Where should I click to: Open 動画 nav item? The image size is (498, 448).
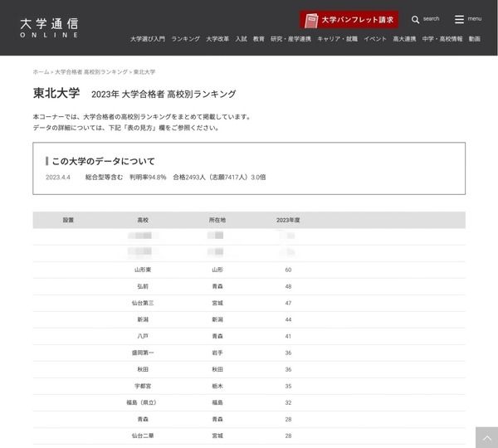pos(475,39)
